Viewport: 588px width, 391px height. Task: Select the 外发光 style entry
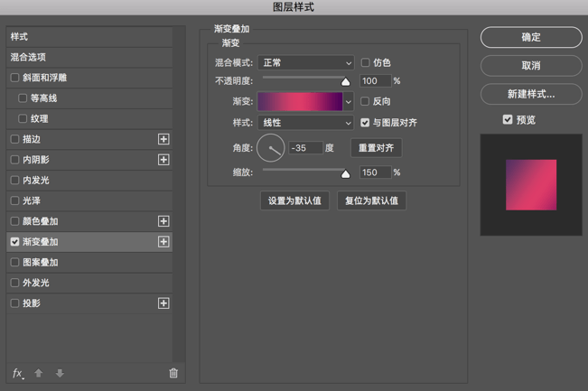[x=36, y=283]
